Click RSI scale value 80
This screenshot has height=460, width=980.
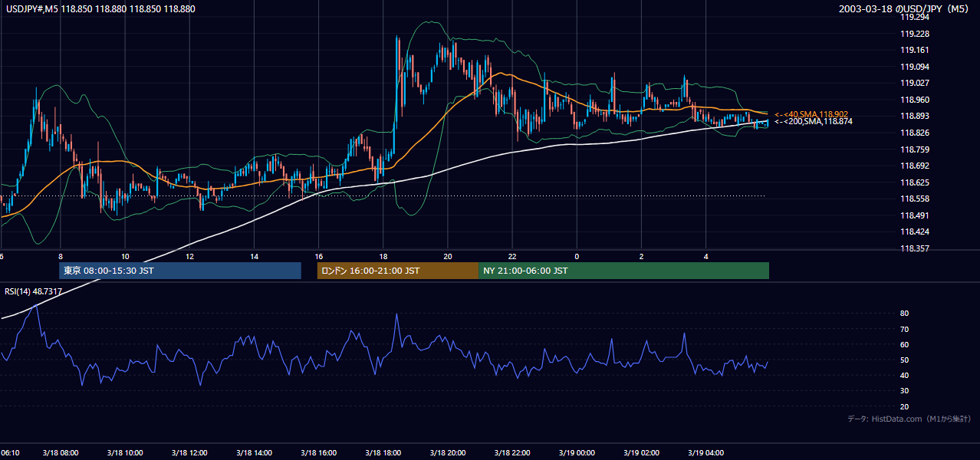(x=905, y=314)
